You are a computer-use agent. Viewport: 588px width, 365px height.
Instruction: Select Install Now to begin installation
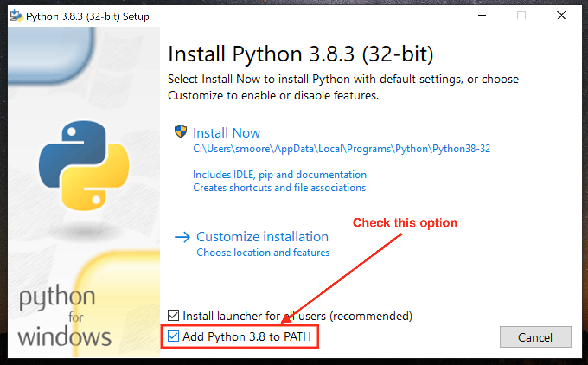[x=227, y=133]
